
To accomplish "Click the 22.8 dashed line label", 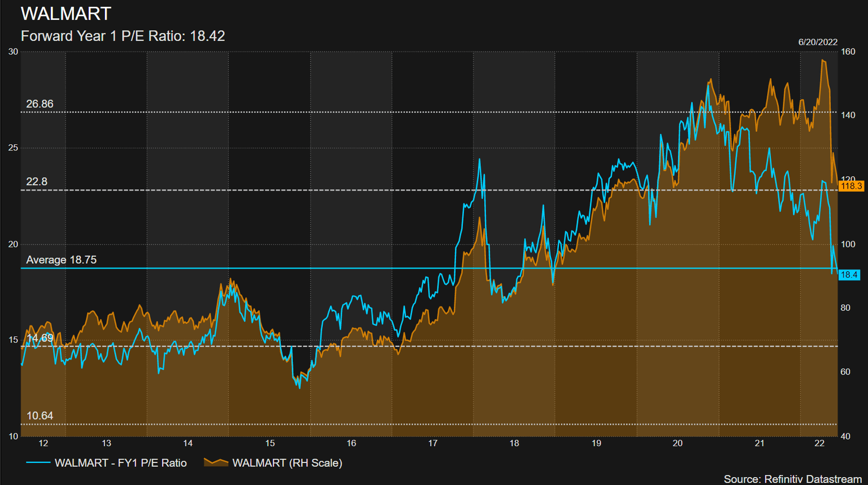I will tap(37, 181).
